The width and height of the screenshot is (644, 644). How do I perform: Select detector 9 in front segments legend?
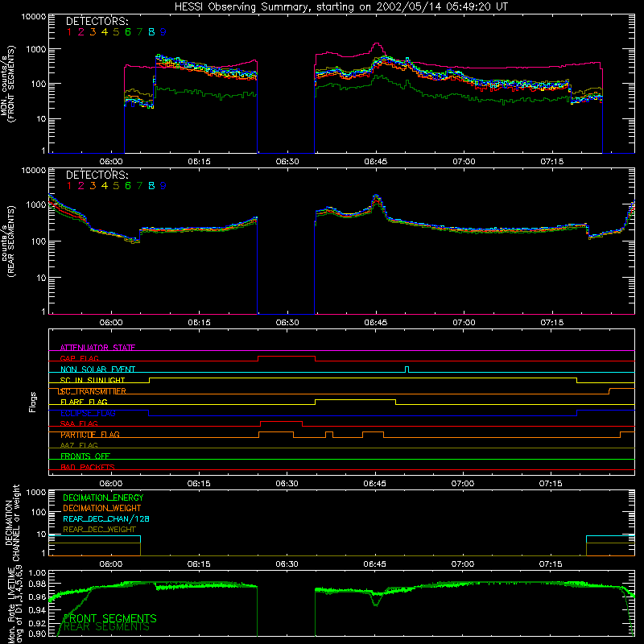tap(163, 32)
